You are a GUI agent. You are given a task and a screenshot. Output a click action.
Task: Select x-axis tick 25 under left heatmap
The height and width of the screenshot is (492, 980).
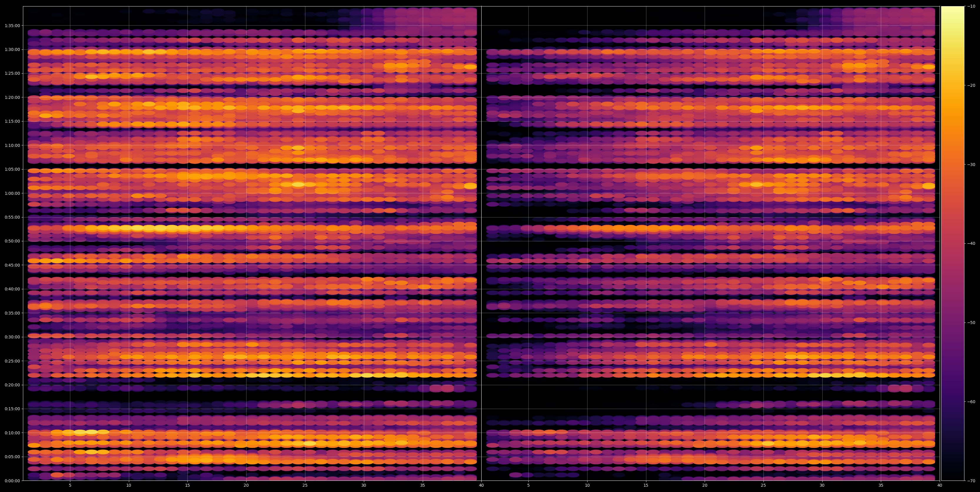click(305, 486)
